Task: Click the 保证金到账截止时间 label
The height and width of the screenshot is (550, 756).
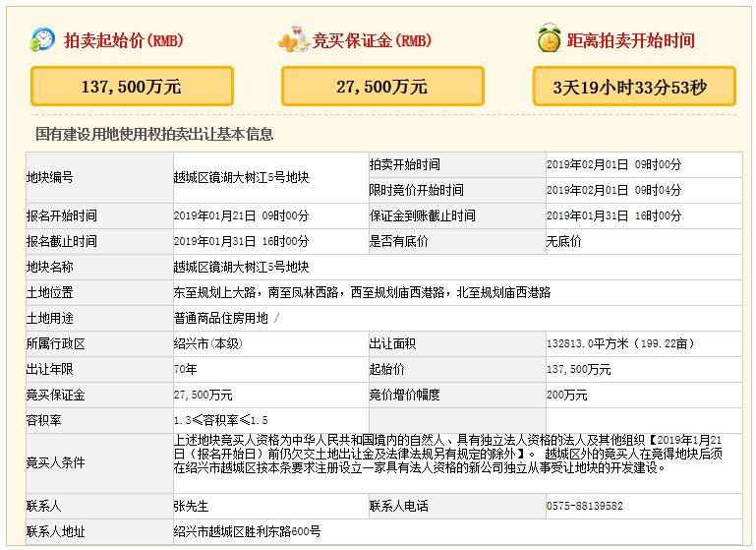Action: (423, 215)
